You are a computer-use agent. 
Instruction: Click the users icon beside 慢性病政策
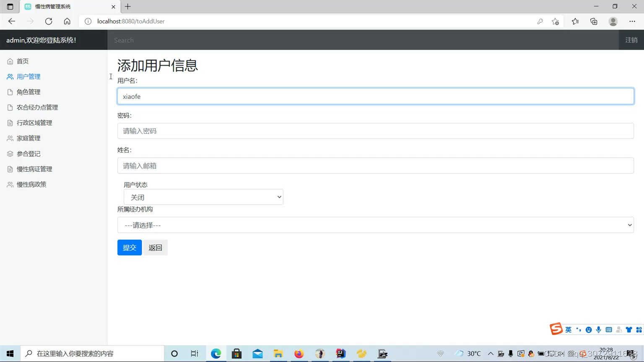pos(10,185)
